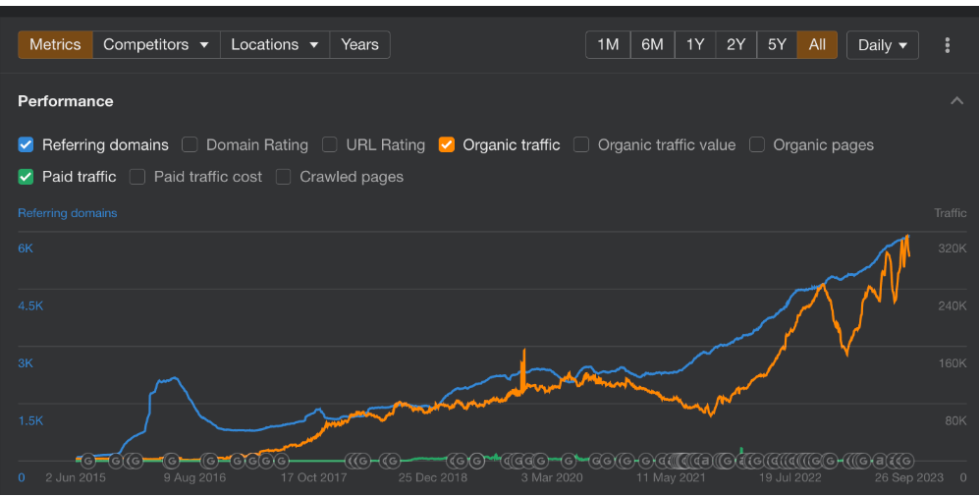
Task: Choose the 5Y time range
Action: click(777, 45)
